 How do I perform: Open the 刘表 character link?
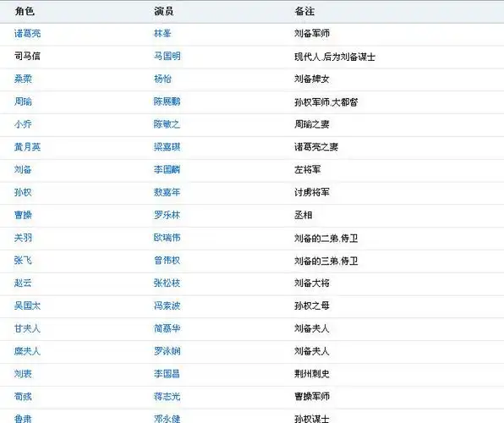(x=23, y=374)
